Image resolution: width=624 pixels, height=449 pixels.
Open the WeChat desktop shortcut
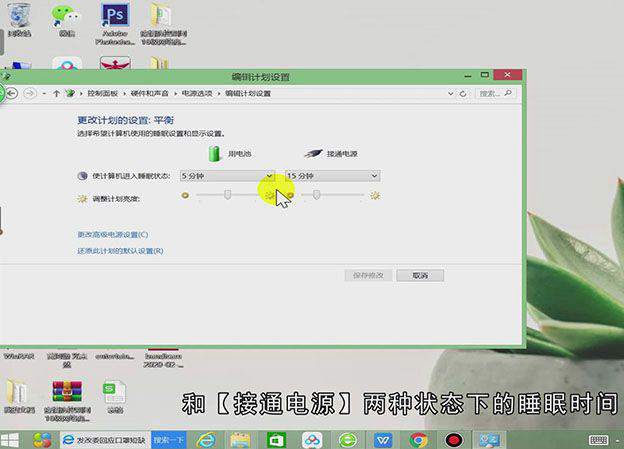coord(66,19)
